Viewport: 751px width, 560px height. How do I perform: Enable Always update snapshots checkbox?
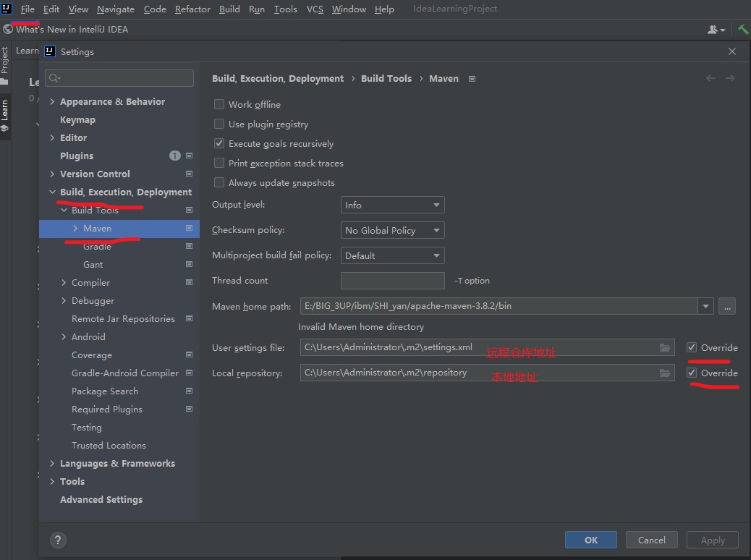(x=219, y=182)
